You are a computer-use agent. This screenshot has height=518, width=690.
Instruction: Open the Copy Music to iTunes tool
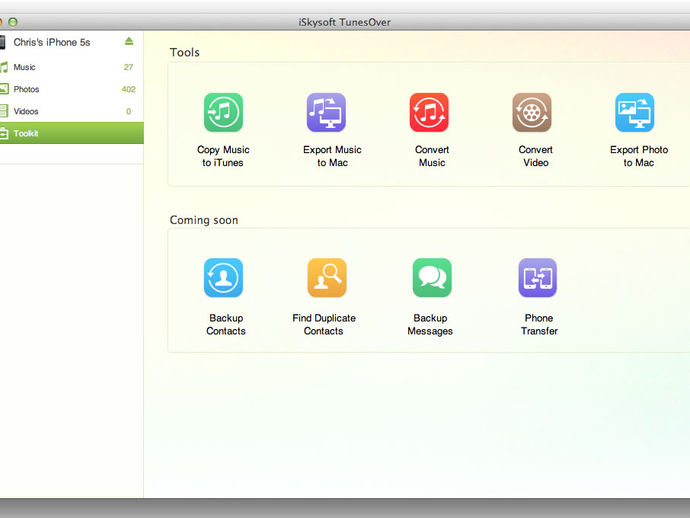(223, 112)
